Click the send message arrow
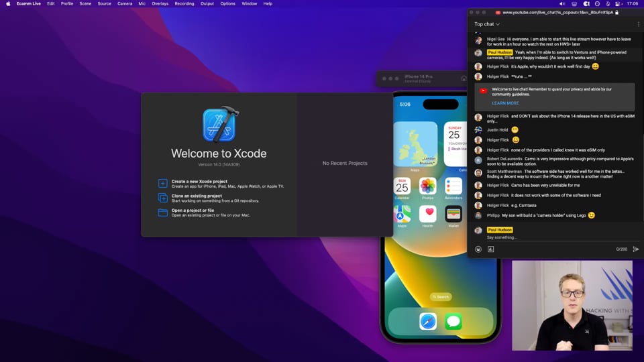The width and height of the screenshot is (644, 362). [x=636, y=249]
